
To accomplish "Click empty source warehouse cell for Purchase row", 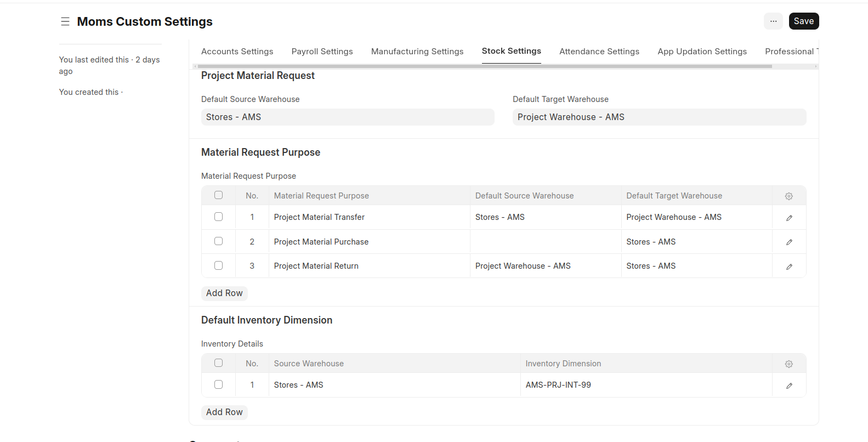I will pos(545,242).
